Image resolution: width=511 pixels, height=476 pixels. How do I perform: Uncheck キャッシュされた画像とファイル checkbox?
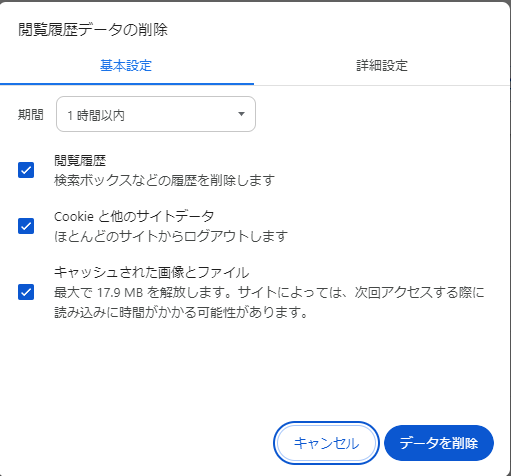click(26, 292)
